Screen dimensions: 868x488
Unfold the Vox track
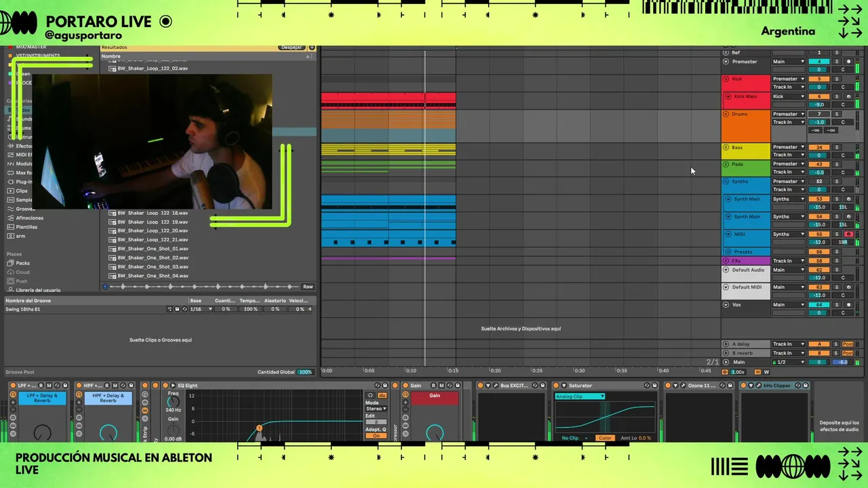click(726, 305)
